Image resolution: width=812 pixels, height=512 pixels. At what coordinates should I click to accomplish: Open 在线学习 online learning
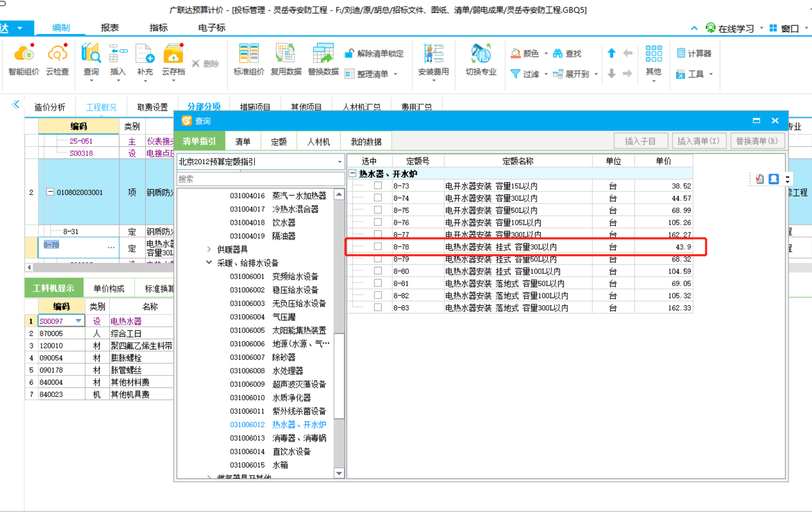734,28
